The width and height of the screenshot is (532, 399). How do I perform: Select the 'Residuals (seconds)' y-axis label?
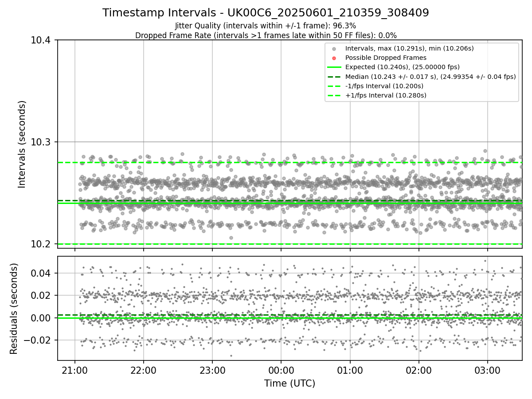point(14,309)
